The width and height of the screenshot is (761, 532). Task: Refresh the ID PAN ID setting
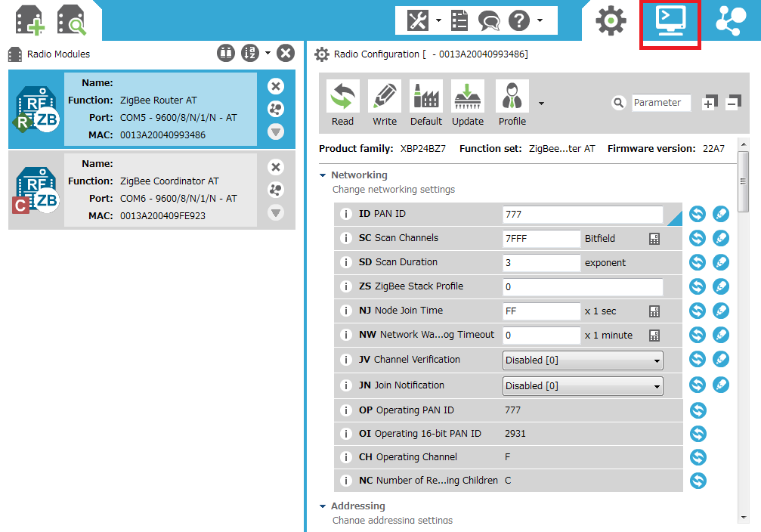[698, 214]
